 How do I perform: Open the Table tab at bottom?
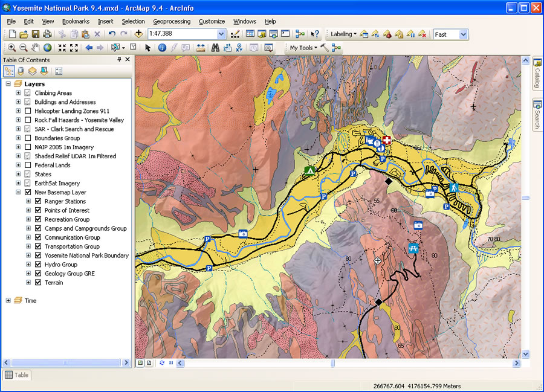point(17,374)
